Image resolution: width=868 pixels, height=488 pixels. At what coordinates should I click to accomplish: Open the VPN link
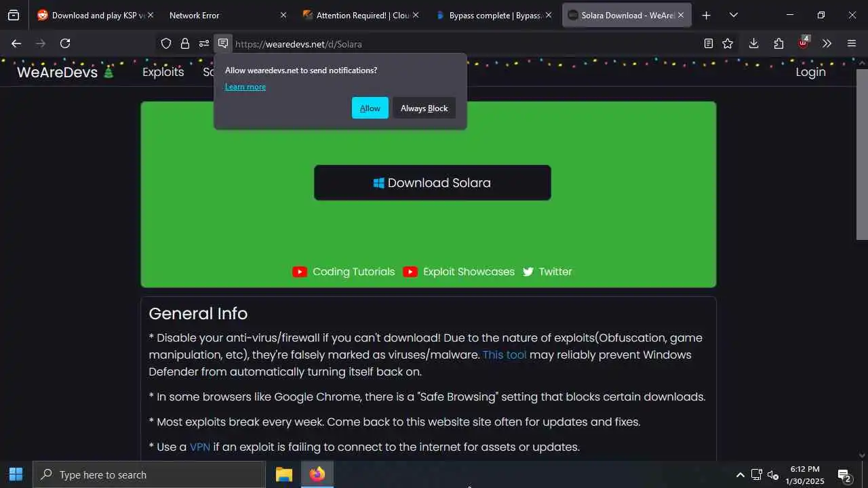tap(200, 447)
